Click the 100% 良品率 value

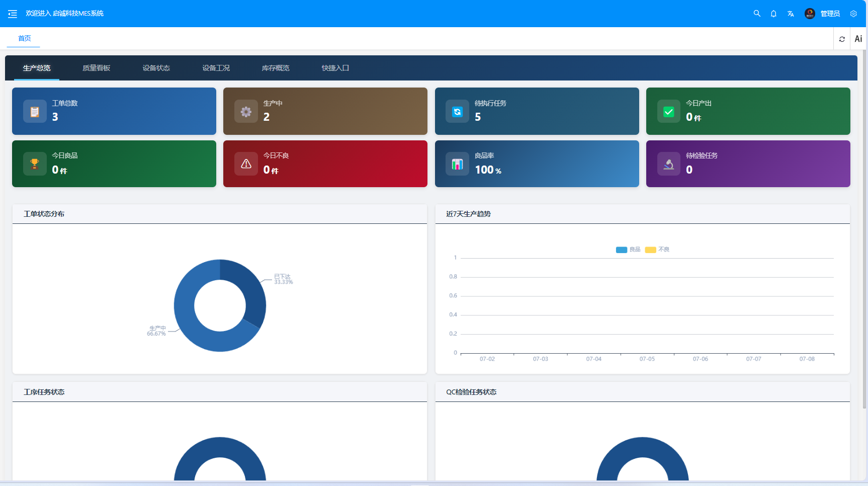tap(488, 170)
